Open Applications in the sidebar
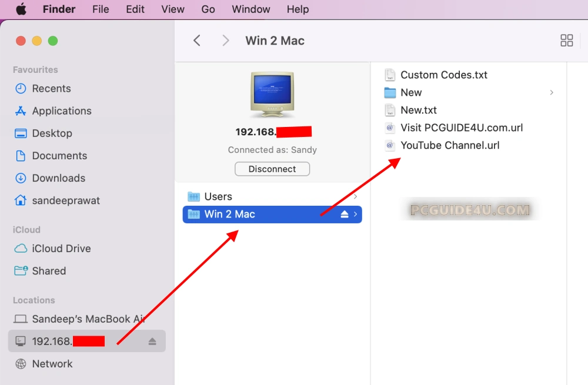588x385 pixels. click(61, 111)
